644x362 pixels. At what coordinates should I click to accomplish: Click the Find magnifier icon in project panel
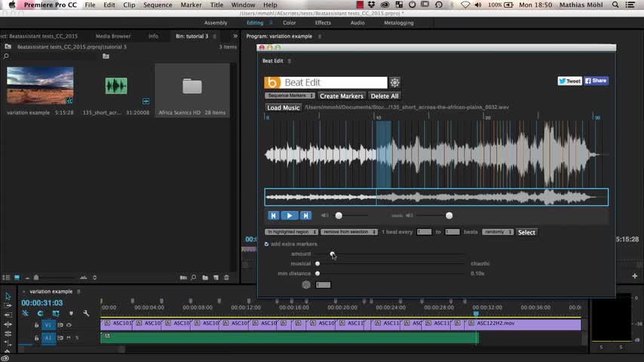pos(193,278)
